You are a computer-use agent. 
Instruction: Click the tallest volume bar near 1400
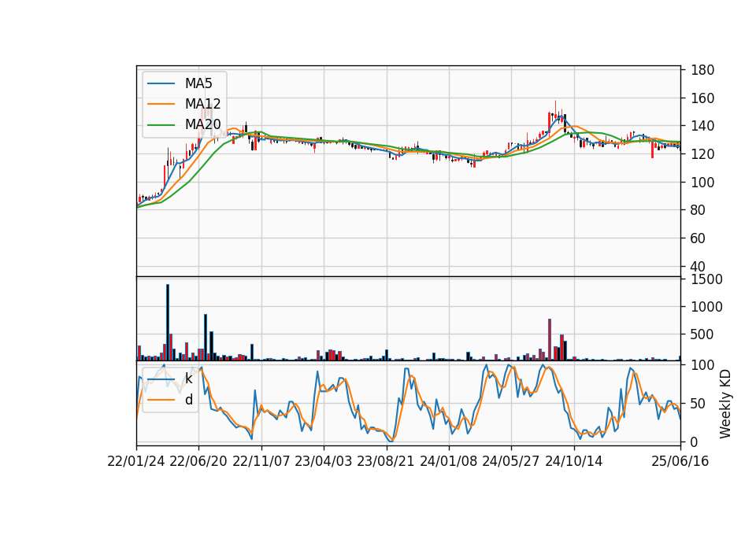click(x=167, y=323)
